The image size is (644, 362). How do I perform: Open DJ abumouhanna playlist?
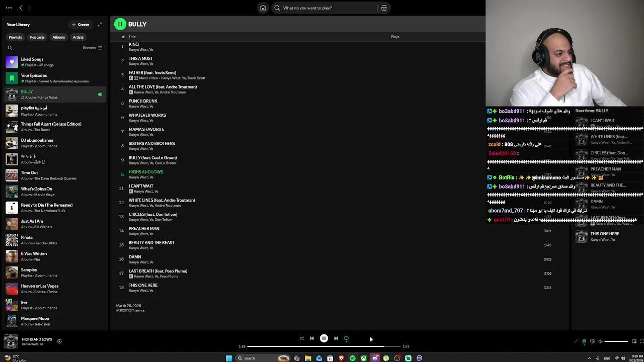click(55, 143)
